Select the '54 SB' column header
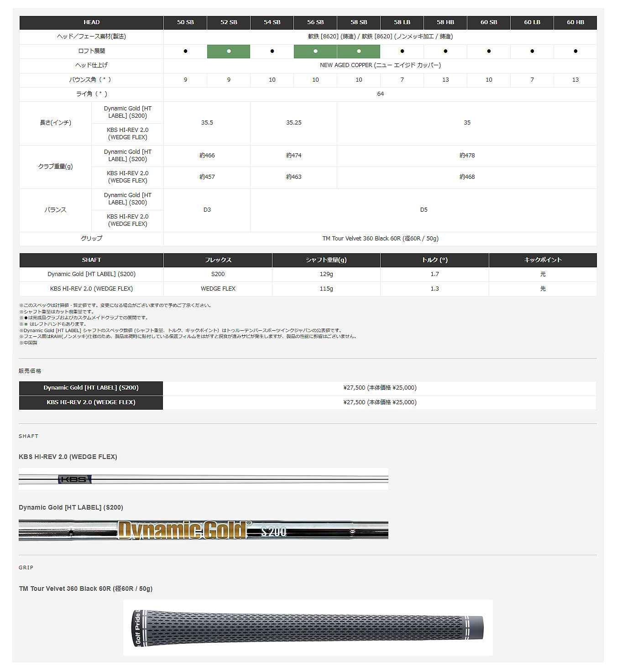 tap(272, 22)
